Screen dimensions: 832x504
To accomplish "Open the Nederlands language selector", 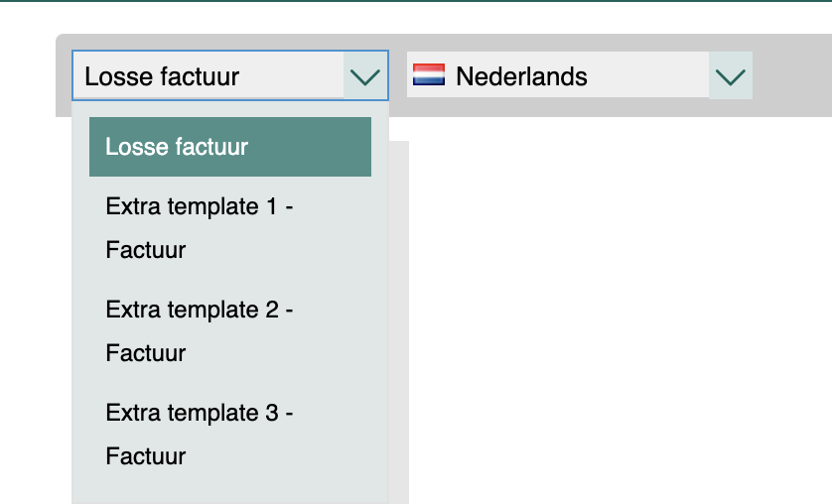I will click(x=580, y=75).
